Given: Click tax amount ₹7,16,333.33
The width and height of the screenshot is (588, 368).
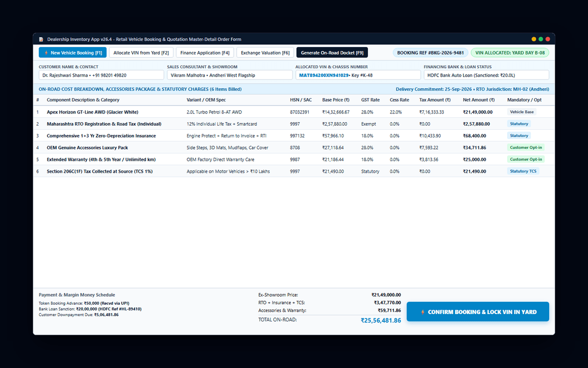Looking at the screenshot, I should [x=432, y=112].
